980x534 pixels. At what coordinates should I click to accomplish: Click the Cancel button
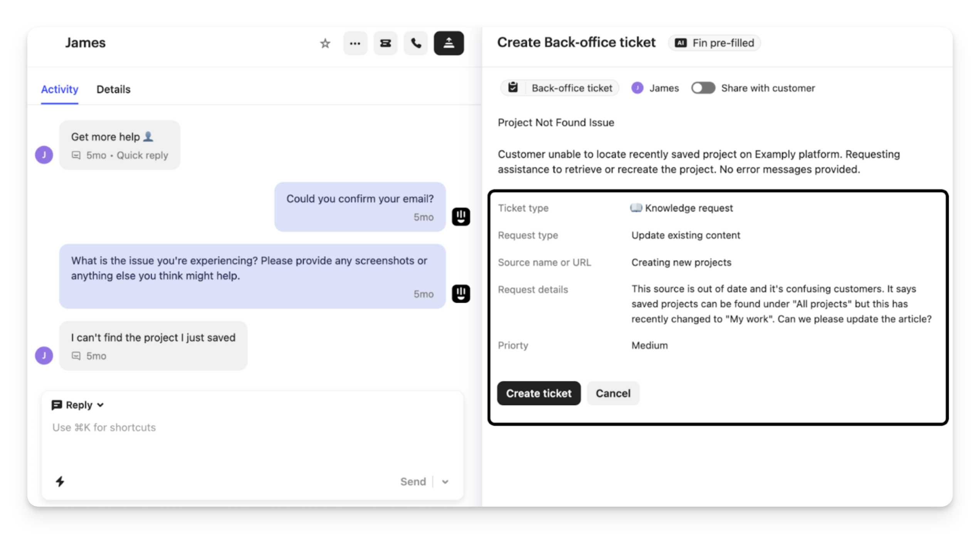(x=613, y=393)
